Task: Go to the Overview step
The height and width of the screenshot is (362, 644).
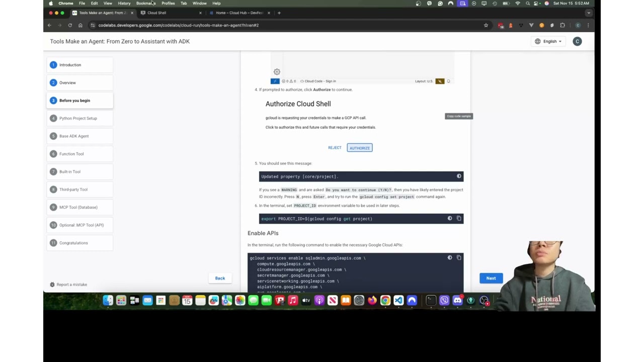Action: [x=80, y=82]
